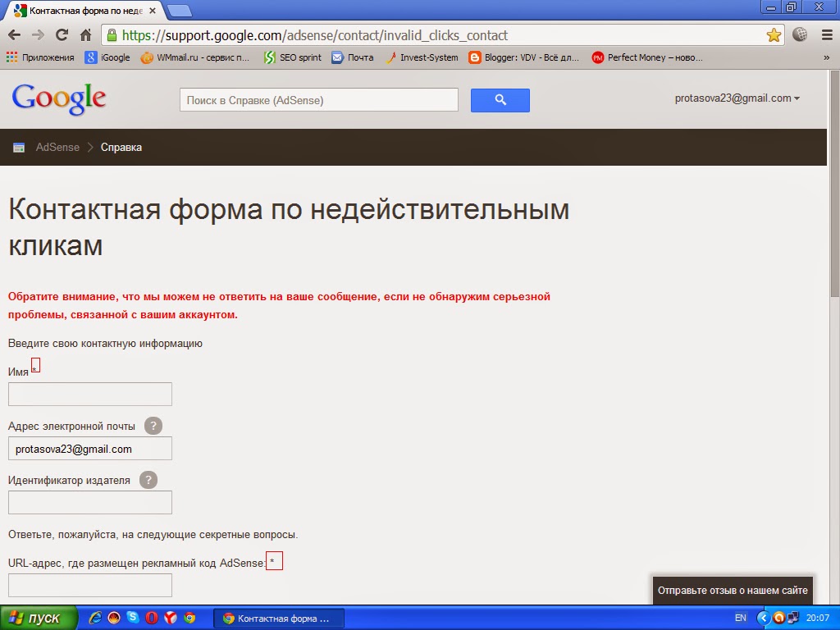This screenshot has height=630, width=840.
Task: Open the SEO sprint bookmark
Action: coord(293,57)
